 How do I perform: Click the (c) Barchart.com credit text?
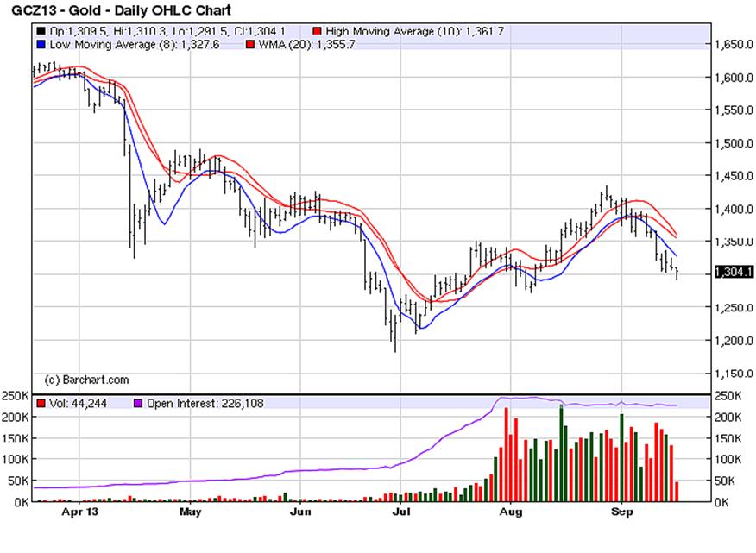pos(86,380)
